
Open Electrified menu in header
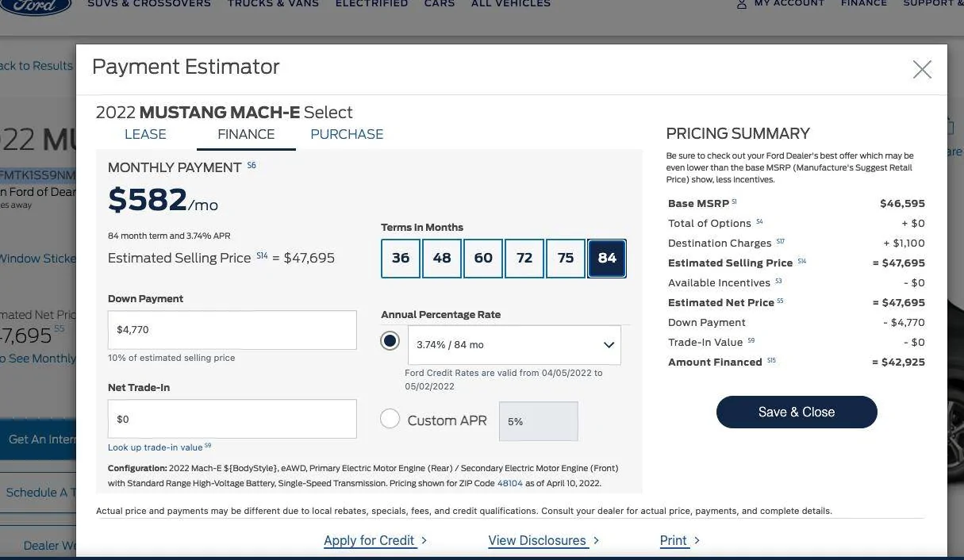371,4
